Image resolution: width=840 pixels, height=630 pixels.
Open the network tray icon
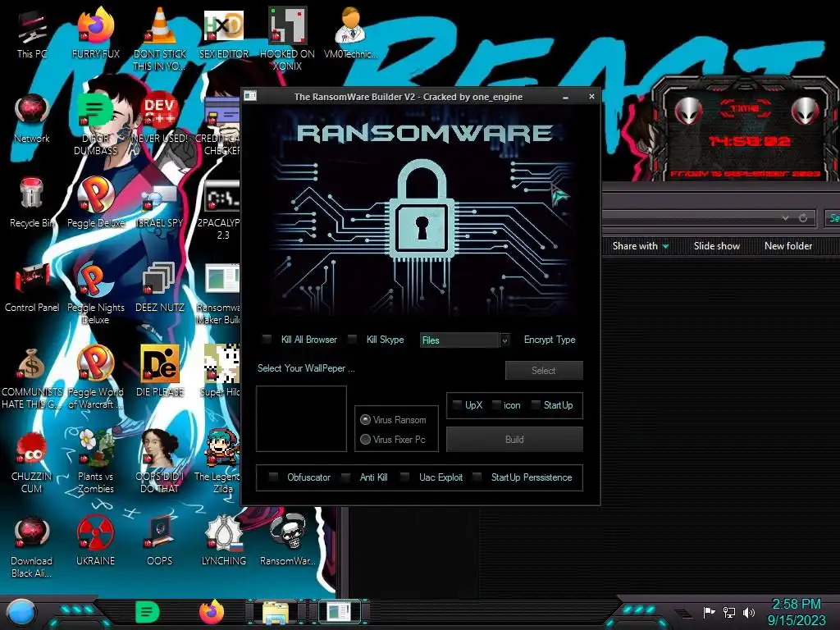tap(729, 612)
